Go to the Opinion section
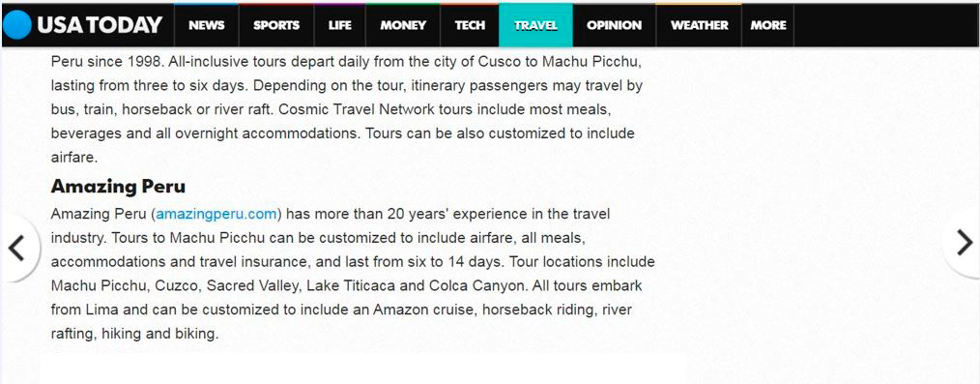The height and width of the screenshot is (384, 980). click(x=615, y=26)
